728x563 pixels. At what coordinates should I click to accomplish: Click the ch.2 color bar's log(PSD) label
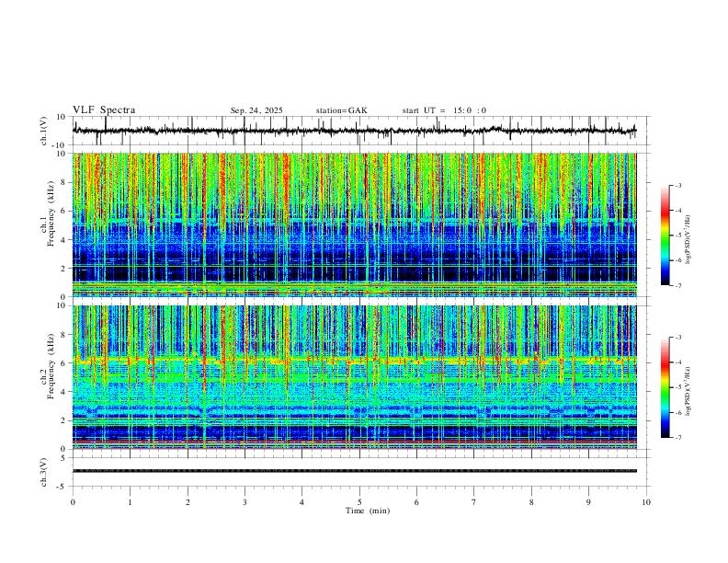688,392
